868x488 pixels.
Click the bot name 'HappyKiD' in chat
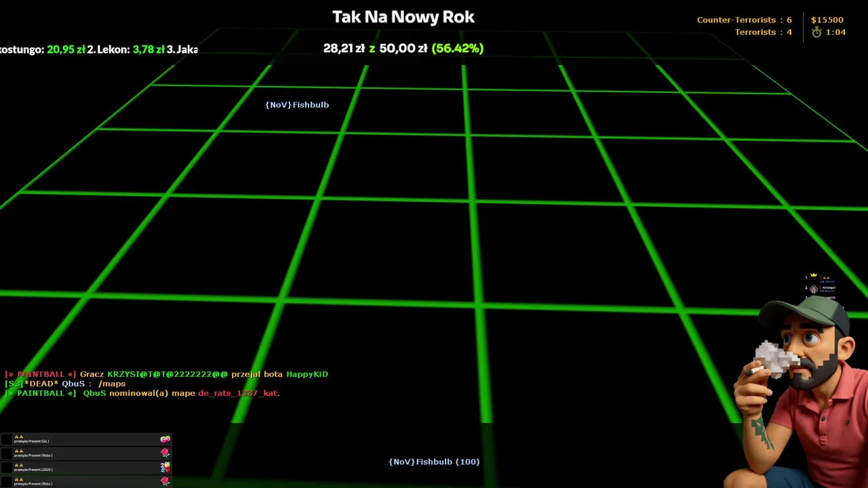click(307, 374)
